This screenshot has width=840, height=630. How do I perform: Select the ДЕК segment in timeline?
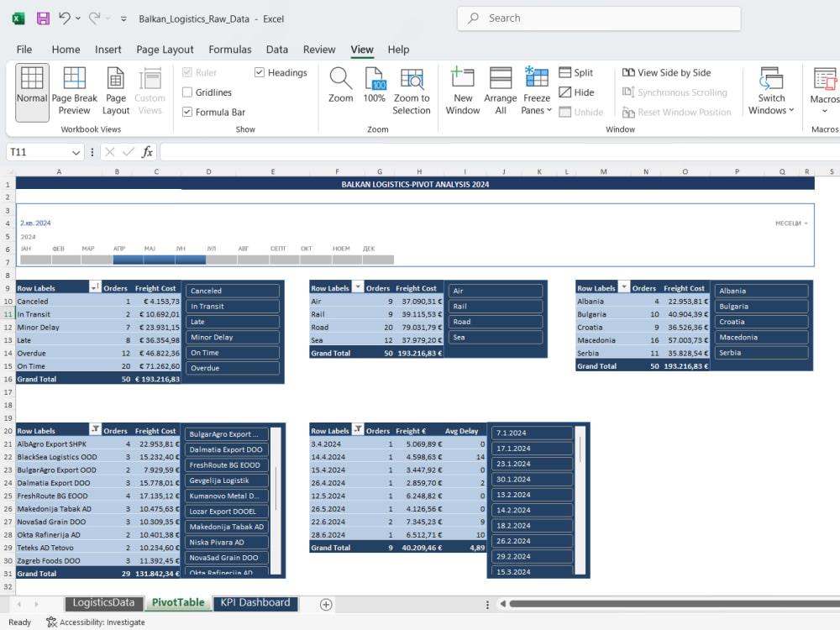[378, 260]
